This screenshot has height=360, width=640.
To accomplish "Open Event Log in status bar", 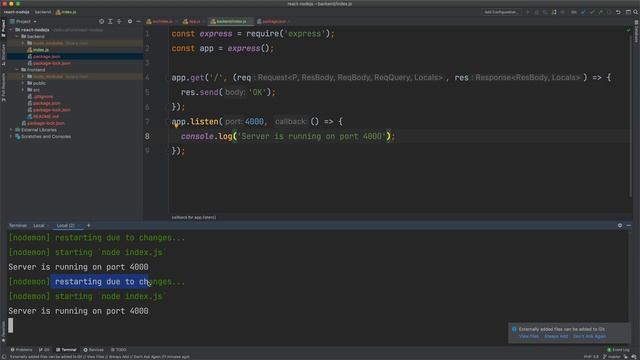I will coord(618,350).
